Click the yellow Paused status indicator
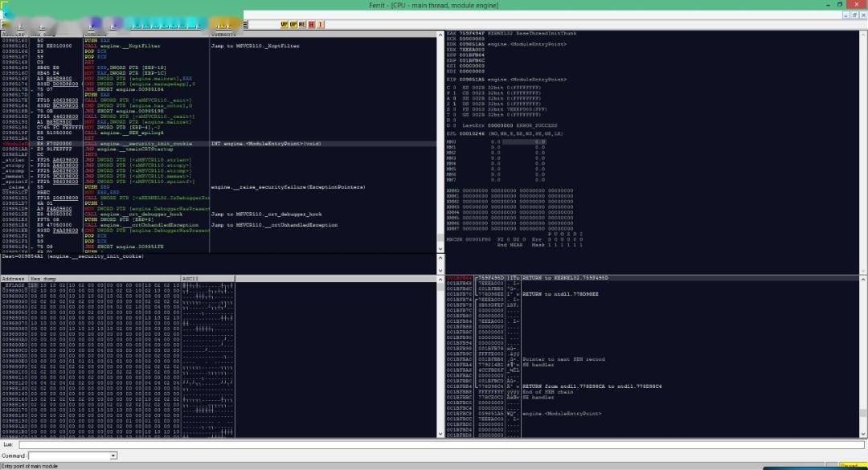868x470 pixels. point(850,465)
